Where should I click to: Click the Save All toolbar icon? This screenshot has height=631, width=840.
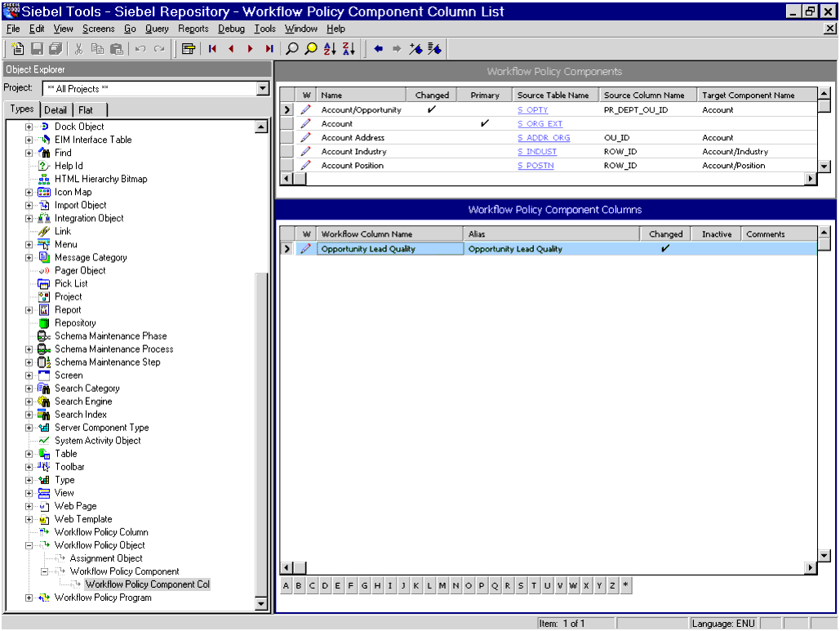click(x=56, y=49)
